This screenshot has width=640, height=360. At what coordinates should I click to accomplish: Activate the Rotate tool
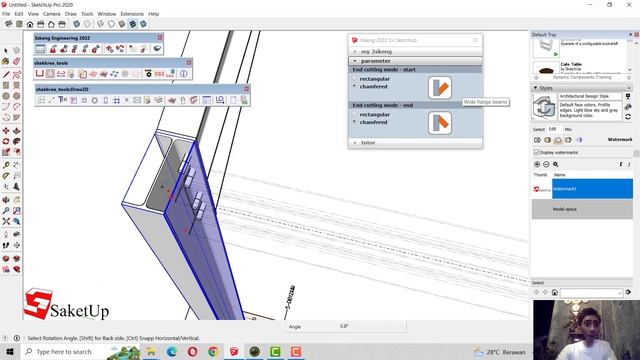[6, 141]
